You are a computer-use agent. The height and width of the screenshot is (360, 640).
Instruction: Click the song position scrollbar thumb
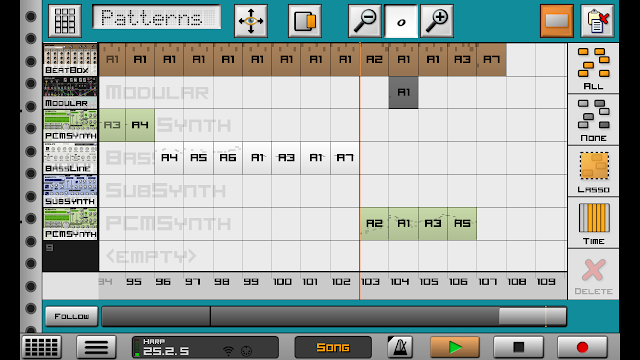pos(532,316)
